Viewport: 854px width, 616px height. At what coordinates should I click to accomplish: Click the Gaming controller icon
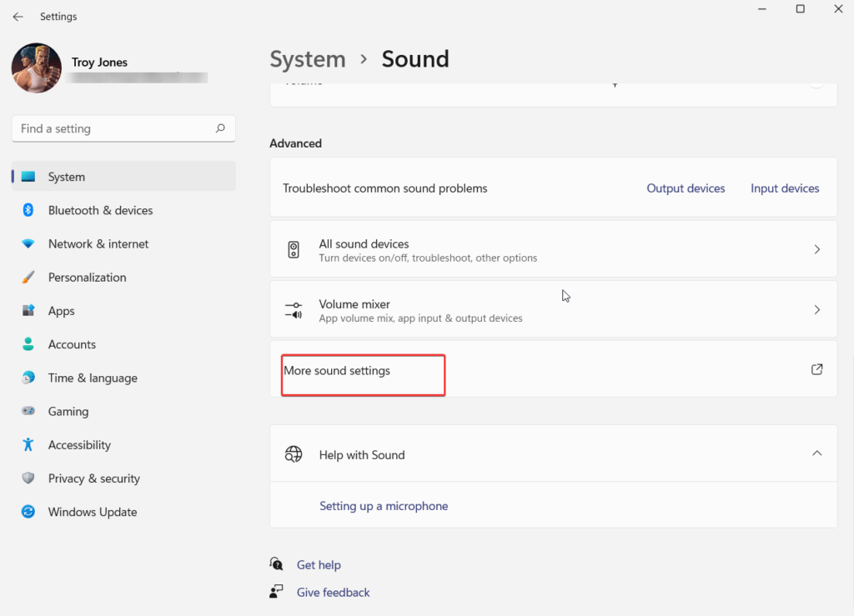pyautogui.click(x=28, y=411)
